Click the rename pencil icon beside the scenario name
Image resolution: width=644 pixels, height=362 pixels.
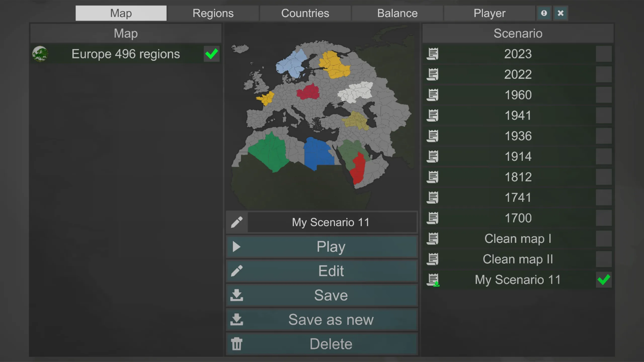[237, 222]
